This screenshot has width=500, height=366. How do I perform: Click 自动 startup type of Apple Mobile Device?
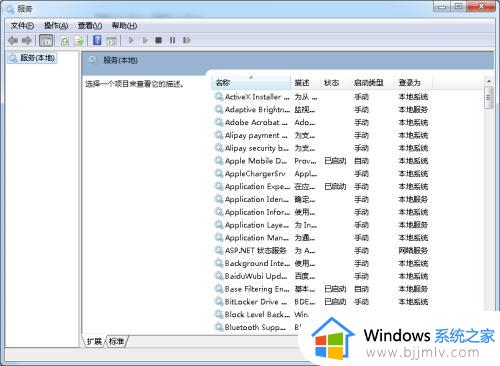pyautogui.click(x=362, y=161)
